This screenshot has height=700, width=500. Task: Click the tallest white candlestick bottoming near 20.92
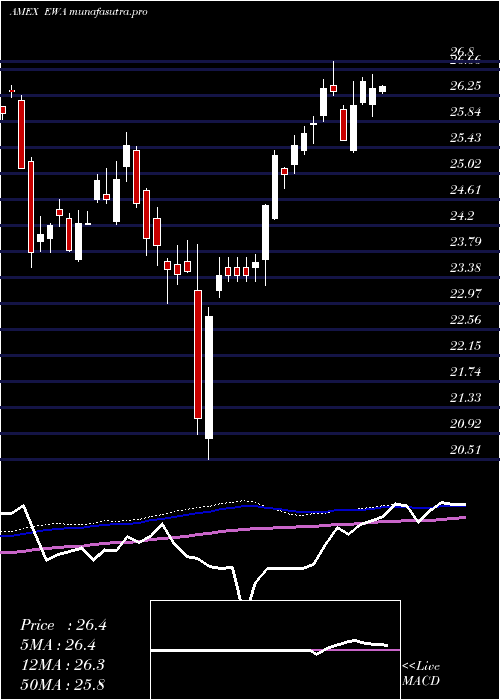(x=208, y=377)
